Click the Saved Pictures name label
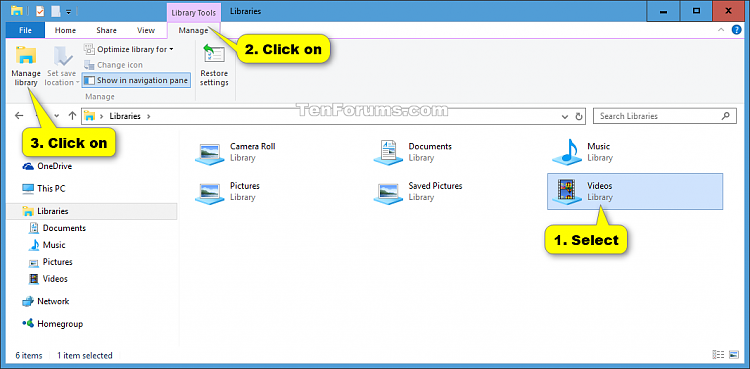The width and height of the screenshot is (750, 369). pos(435,186)
